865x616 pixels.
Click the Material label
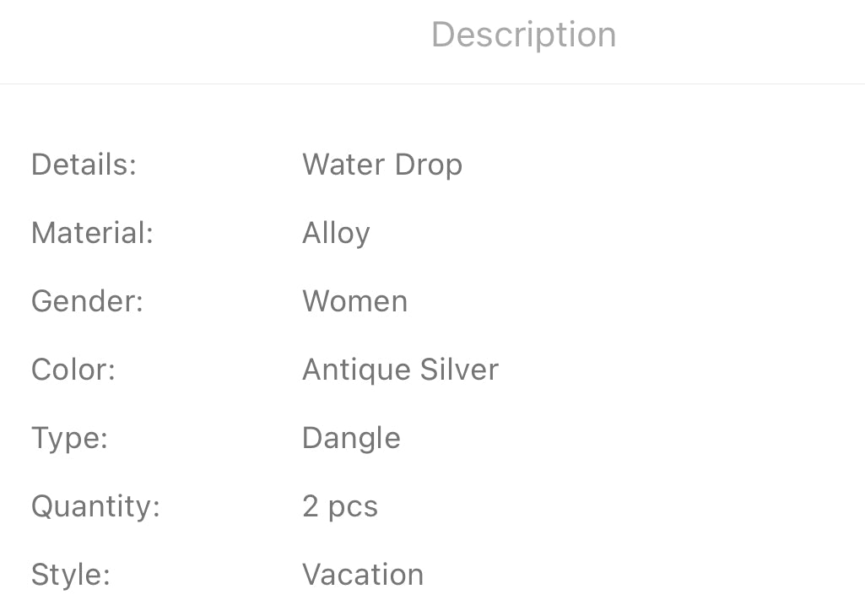92,233
